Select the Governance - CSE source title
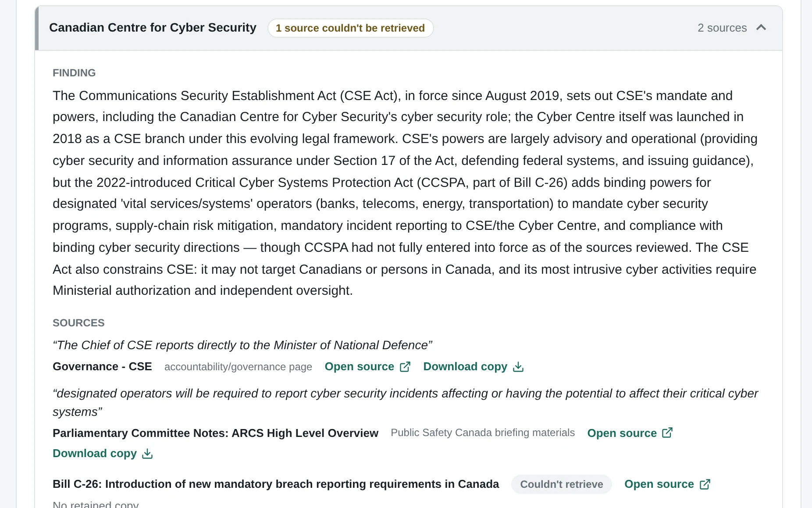 pos(102,367)
